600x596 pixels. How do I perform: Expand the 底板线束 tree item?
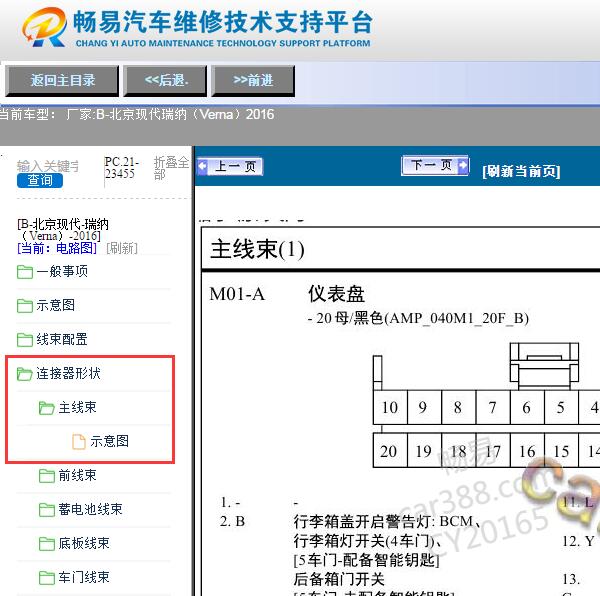tap(84, 543)
